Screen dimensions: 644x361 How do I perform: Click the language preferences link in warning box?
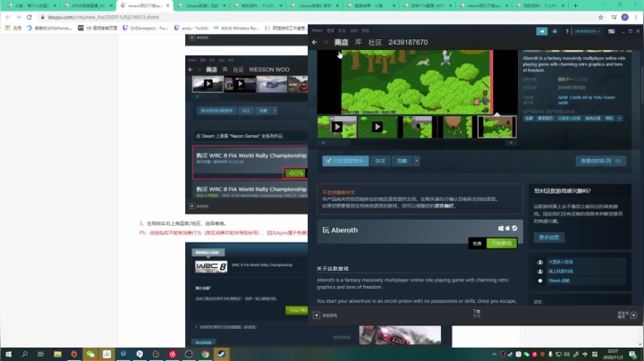445,206
